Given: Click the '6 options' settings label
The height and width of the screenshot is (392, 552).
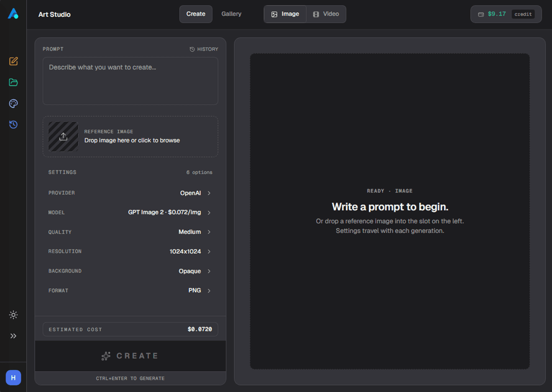Looking at the screenshot, I should click(x=199, y=172).
